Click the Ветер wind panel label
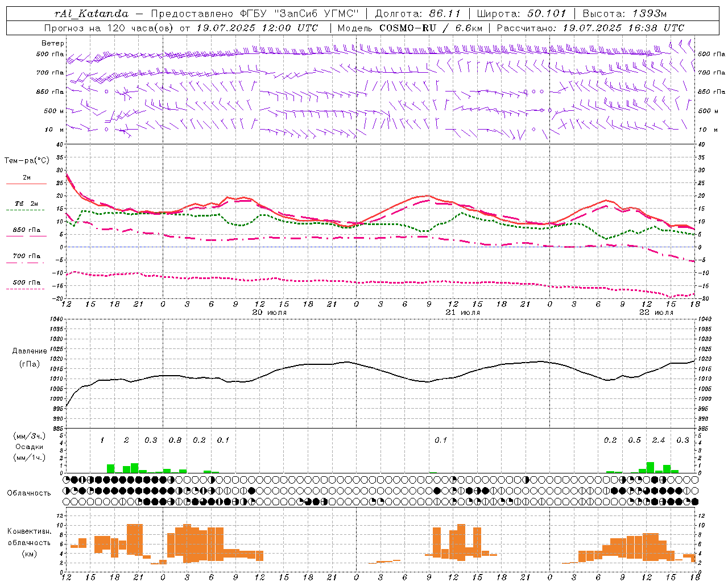Screen dimensions: 728x582 point(53,43)
